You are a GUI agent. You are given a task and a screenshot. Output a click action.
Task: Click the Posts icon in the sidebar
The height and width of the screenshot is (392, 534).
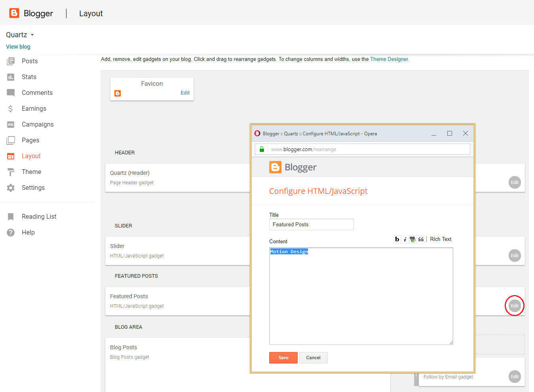pos(11,61)
